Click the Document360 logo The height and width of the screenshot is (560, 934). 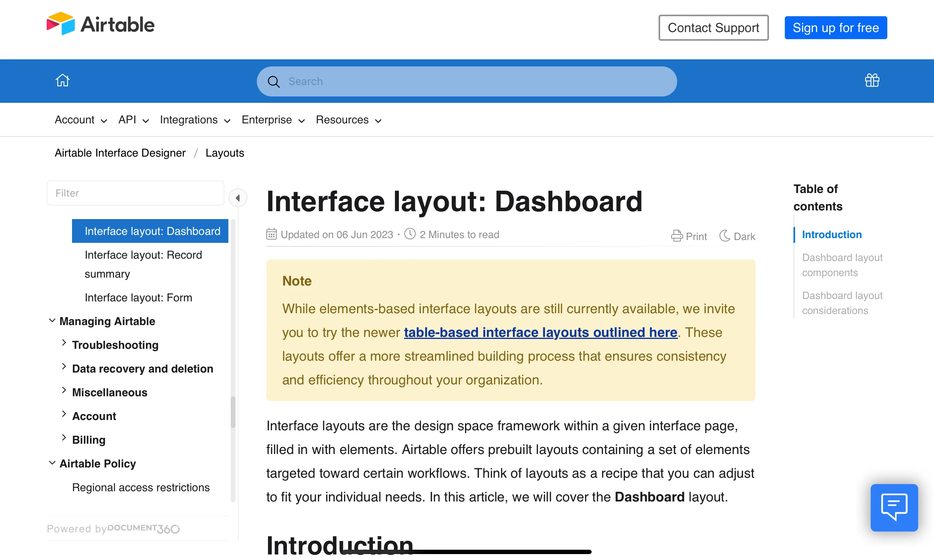tap(144, 528)
